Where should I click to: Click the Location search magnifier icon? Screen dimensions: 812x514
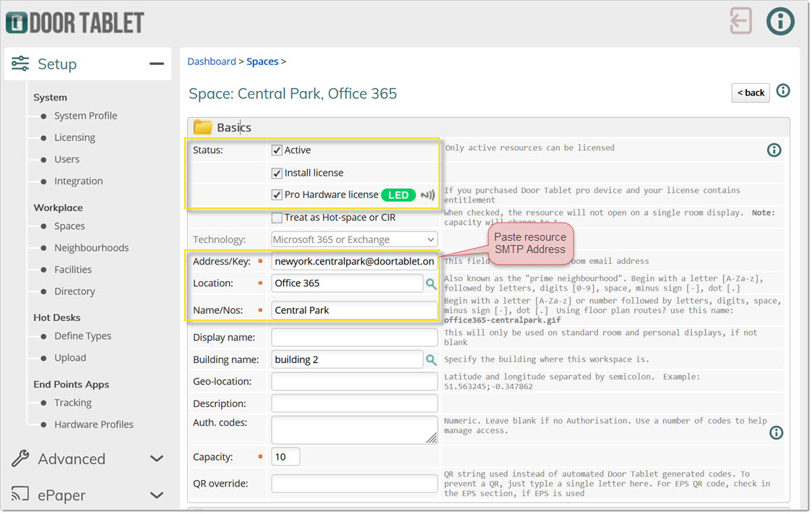pyautogui.click(x=431, y=284)
